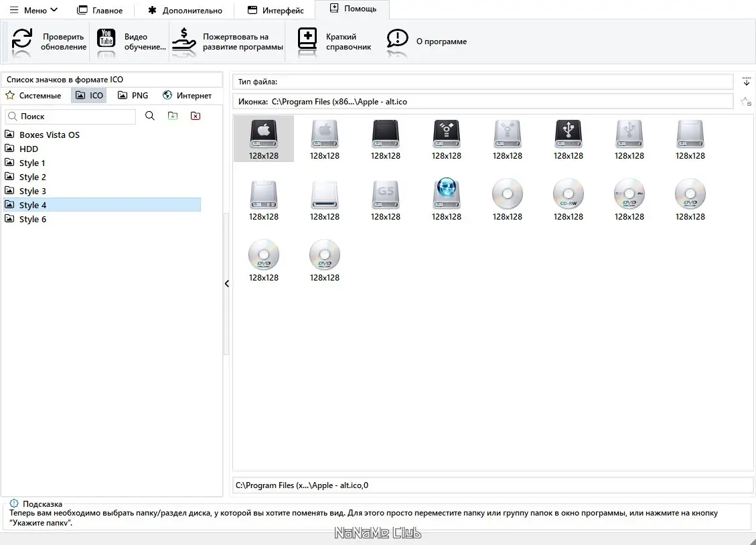Open the Интерфейс tab
The image size is (756, 545).
[x=275, y=10]
